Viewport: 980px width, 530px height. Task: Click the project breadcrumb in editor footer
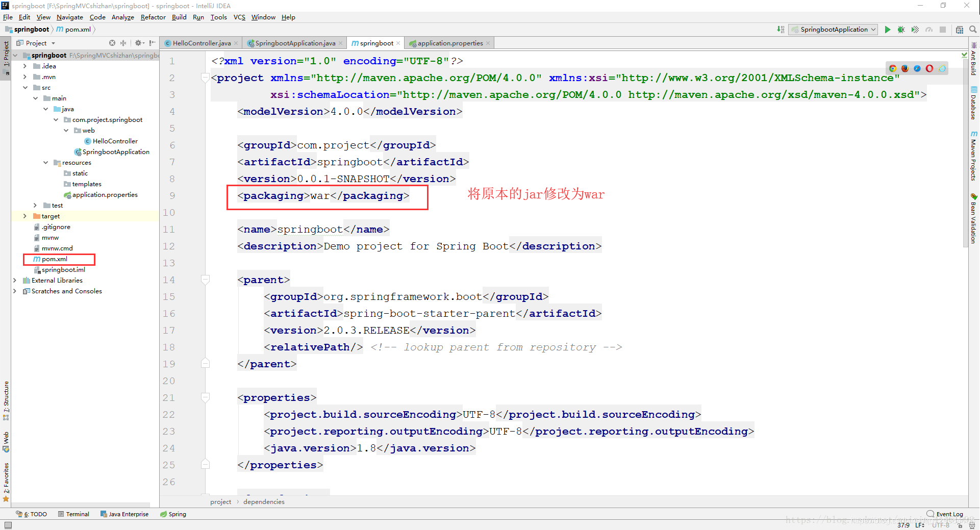(x=220, y=502)
